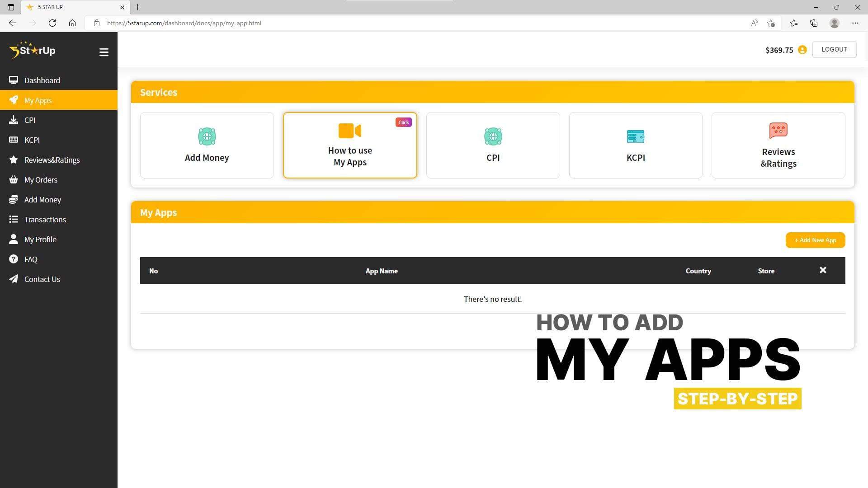Open the browser favorites list icon

click(794, 23)
